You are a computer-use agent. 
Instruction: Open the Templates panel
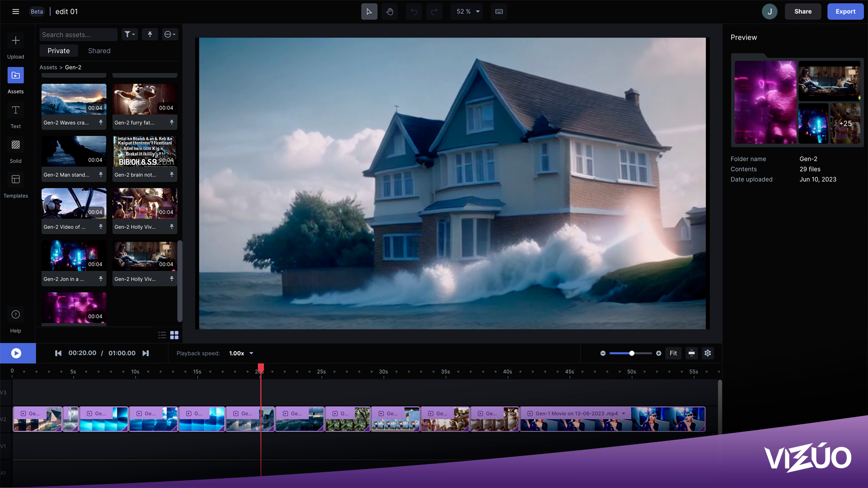tap(15, 180)
